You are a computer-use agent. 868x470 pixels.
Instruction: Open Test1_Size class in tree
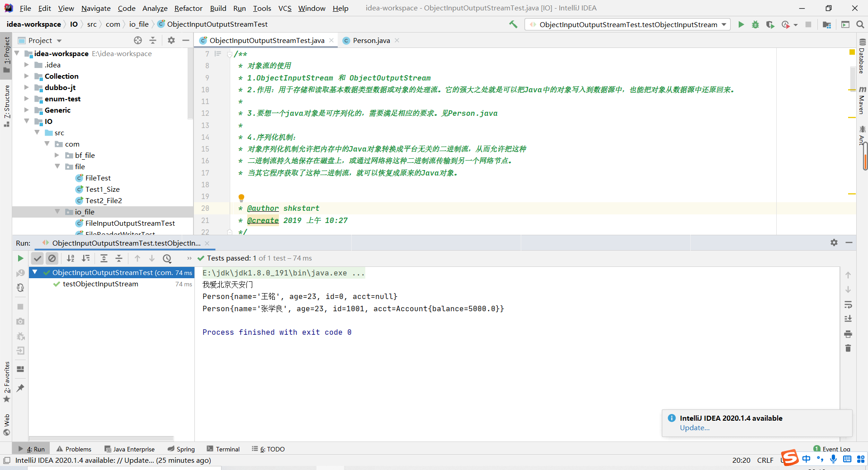click(x=103, y=189)
